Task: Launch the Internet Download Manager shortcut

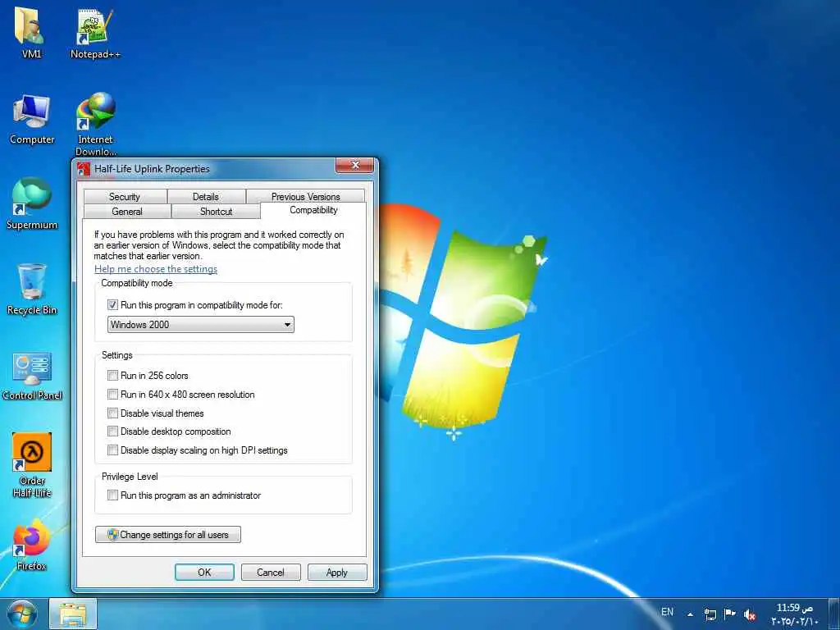Action: coord(95,123)
